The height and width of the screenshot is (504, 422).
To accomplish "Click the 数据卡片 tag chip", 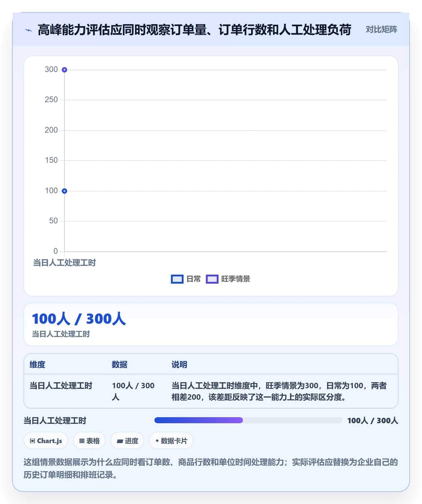I will pos(171,441).
